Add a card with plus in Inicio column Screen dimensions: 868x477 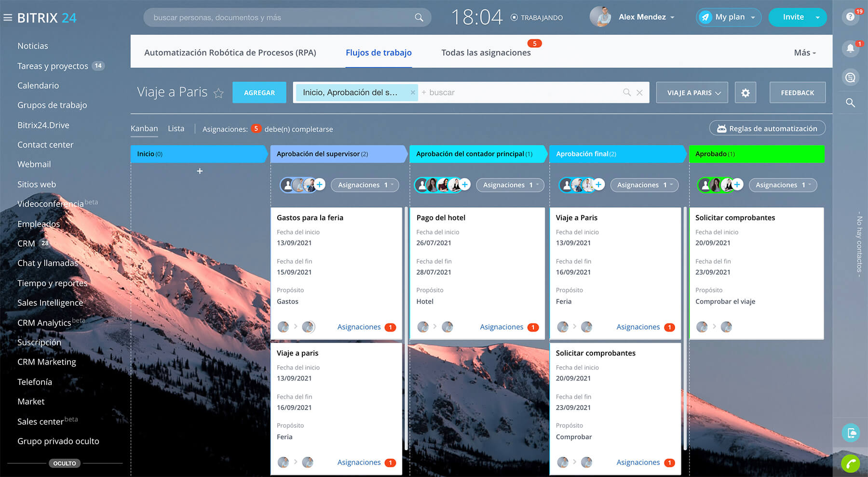point(200,171)
